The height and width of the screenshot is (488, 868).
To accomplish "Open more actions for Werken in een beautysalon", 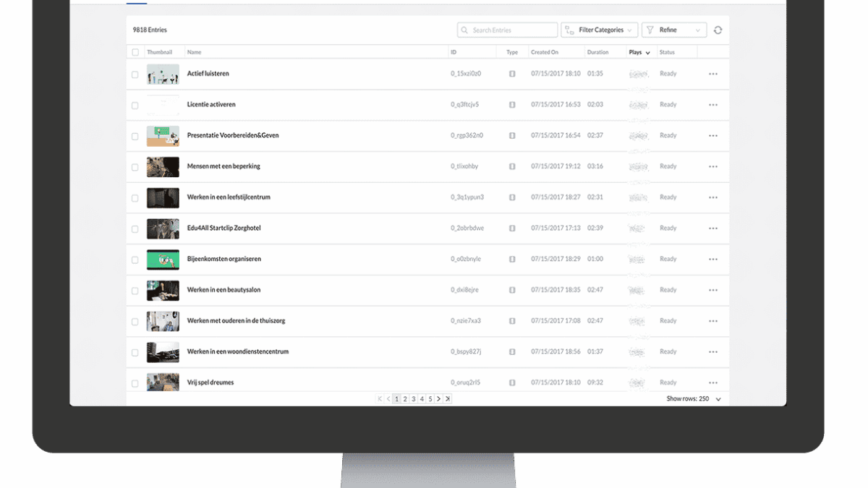I will click(713, 290).
